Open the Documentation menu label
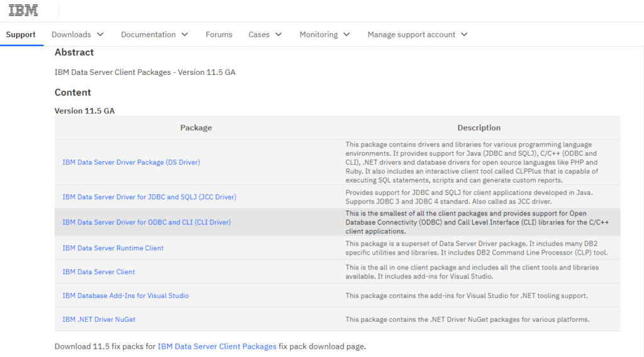This screenshot has height=357, width=644. click(x=148, y=35)
